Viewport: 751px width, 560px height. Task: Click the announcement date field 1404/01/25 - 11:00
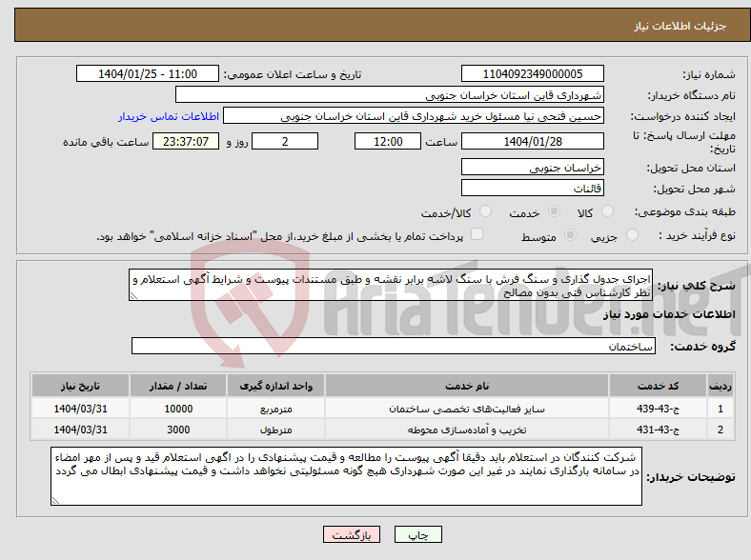pos(148,73)
